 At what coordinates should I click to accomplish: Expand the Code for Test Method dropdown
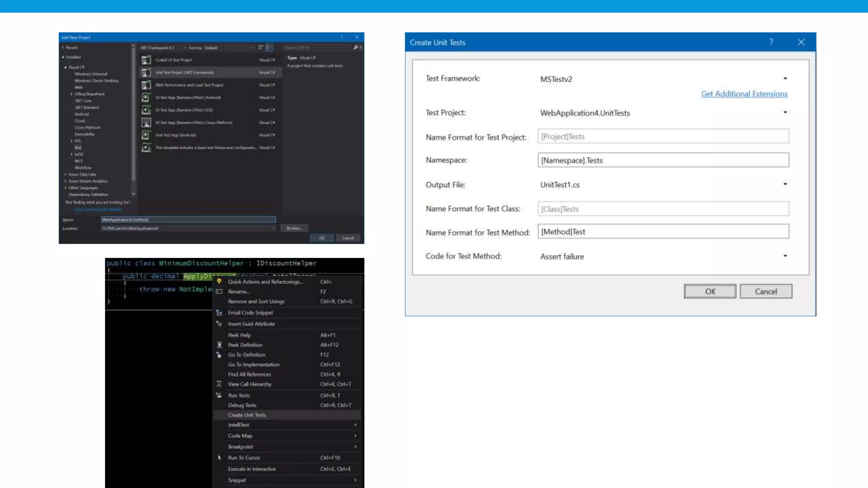tap(785, 256)
